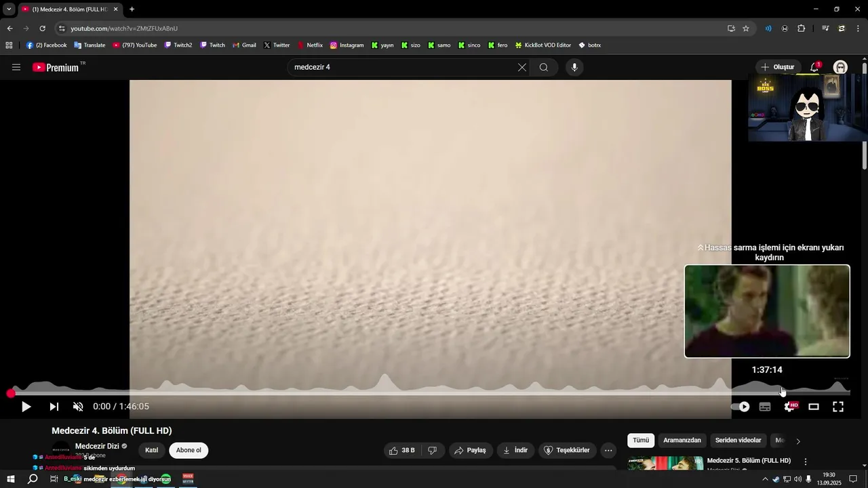Show hidden system tray icons
Image resolution: width=868 pixels, height=488 pixels.
(x=766, y=479)
